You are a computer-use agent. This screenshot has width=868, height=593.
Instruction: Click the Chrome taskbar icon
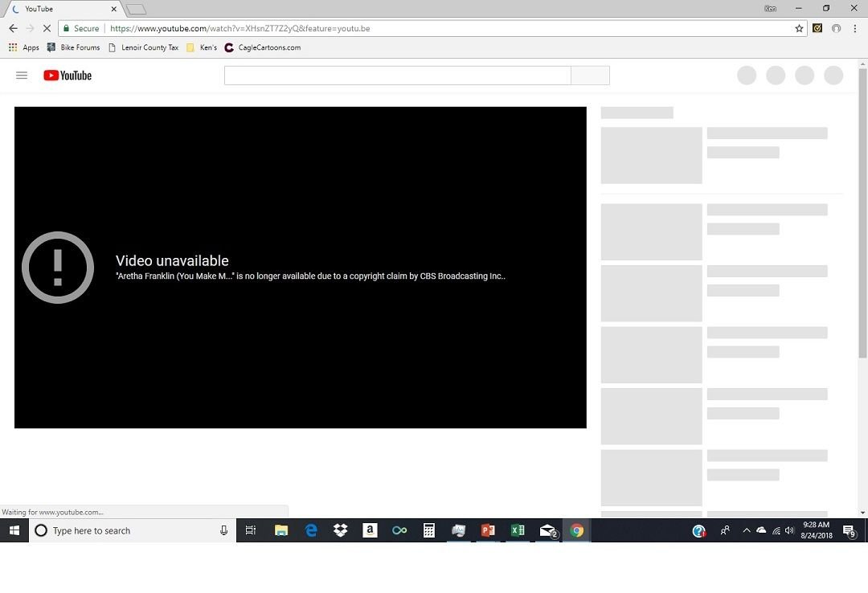[x=577, y=530]
